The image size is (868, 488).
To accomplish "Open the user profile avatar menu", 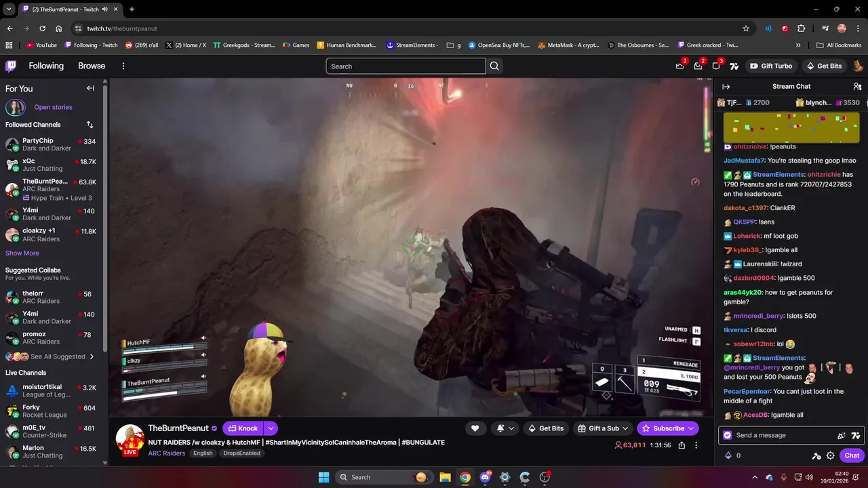I will [857, 66].
